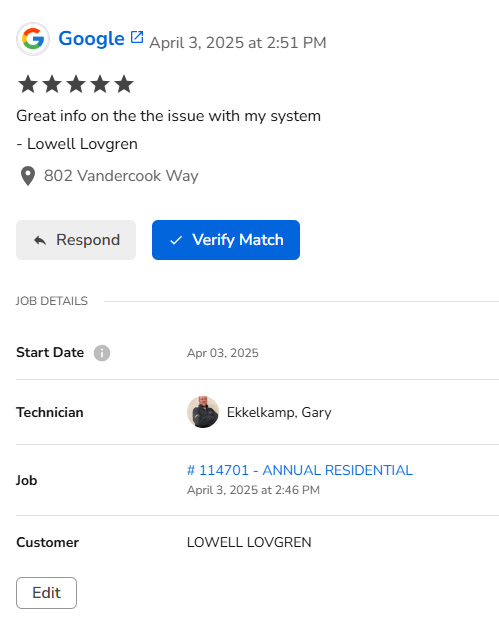Screen dimensions: 499x632
Task: Click the customer name LOWELL LOVGREN
Action: pos(249,543)
